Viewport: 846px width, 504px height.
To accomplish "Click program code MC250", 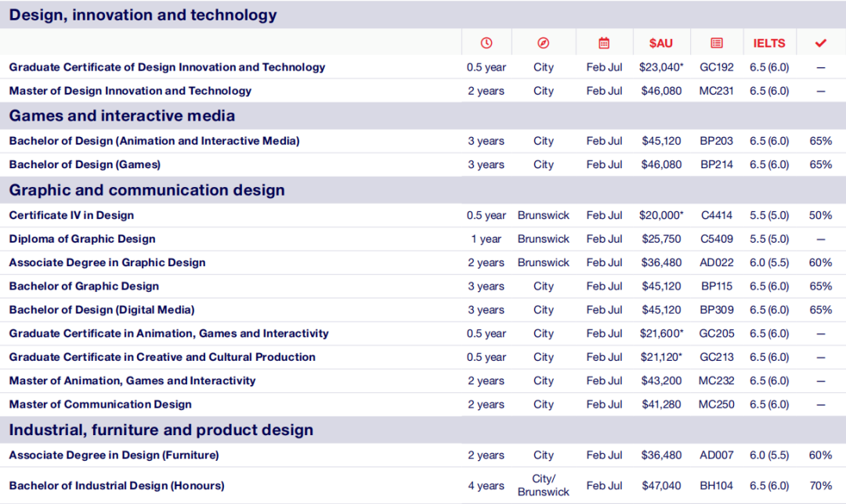I will tap(717, 405).
